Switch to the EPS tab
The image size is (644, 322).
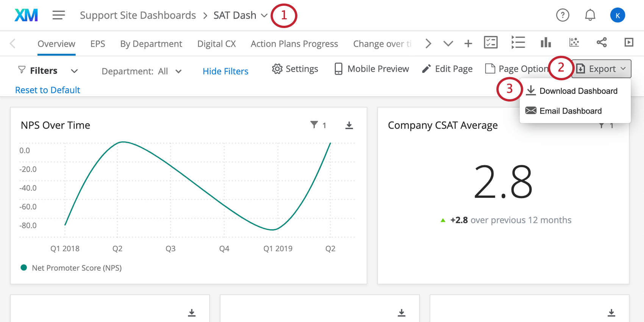coord(98,44)
